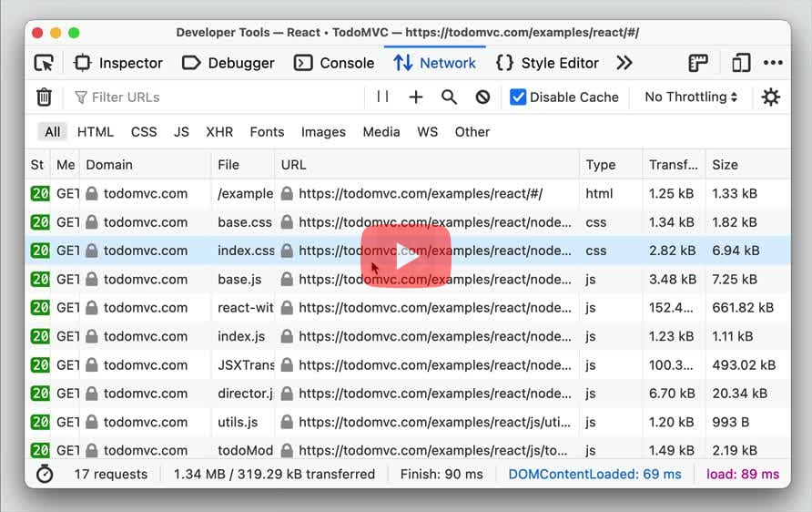Toggle responsive design mode icon
Screen dimensions: 812x512
point(741,63)
